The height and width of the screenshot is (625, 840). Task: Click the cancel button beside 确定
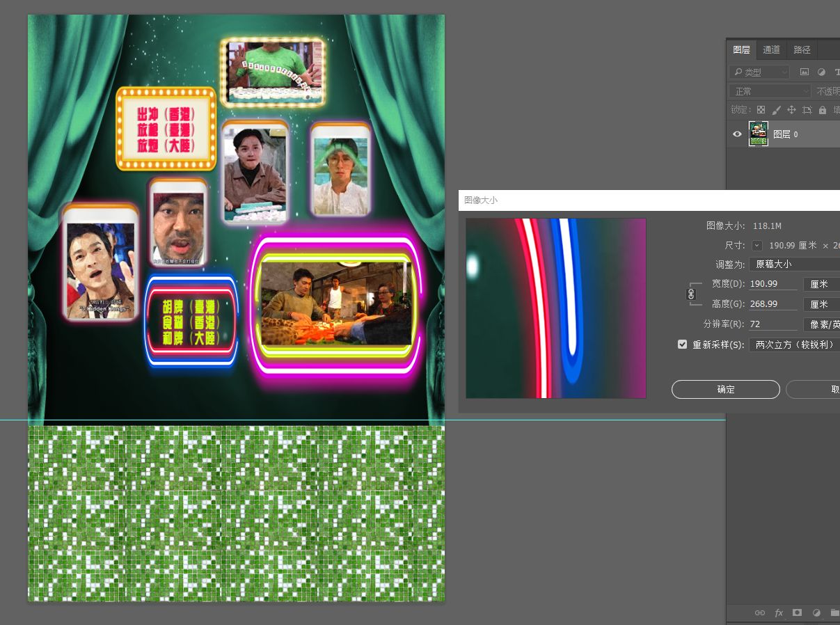pyautogui.click(x=813, y=389)
